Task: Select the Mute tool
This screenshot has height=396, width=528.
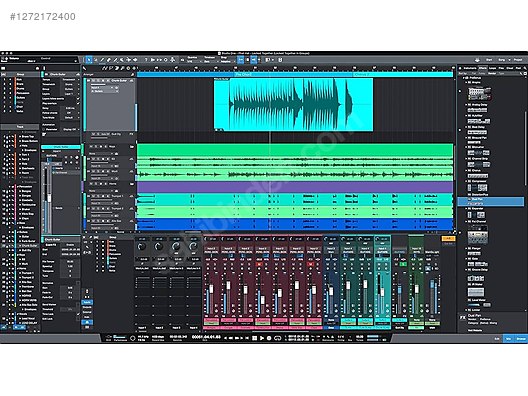Action: click(122, 60)
